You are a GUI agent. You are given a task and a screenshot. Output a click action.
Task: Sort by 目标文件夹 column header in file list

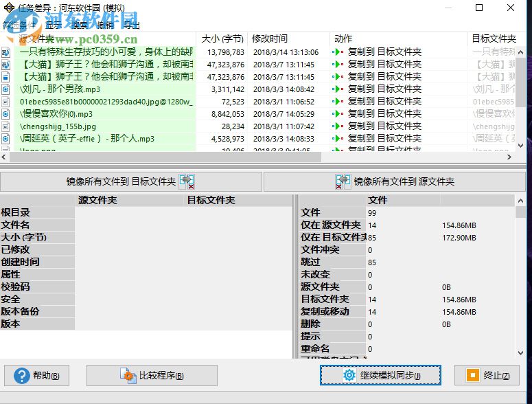(494, 38)
